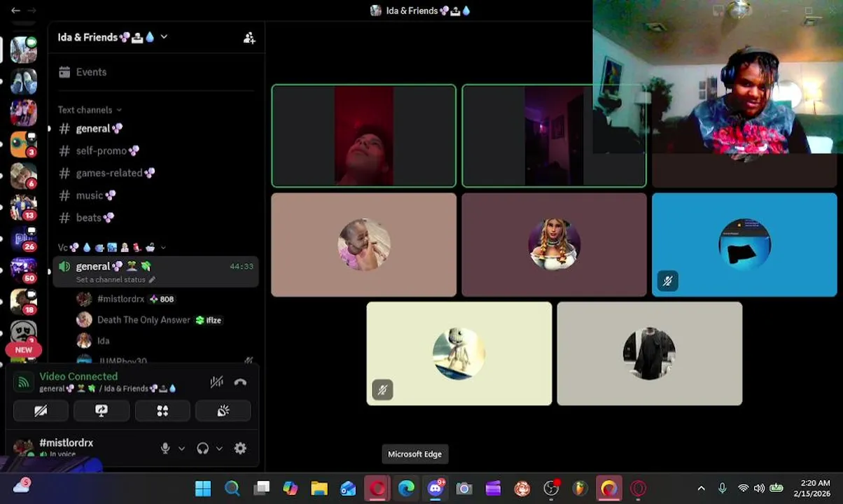Open the #general text channel

[155, 129]
